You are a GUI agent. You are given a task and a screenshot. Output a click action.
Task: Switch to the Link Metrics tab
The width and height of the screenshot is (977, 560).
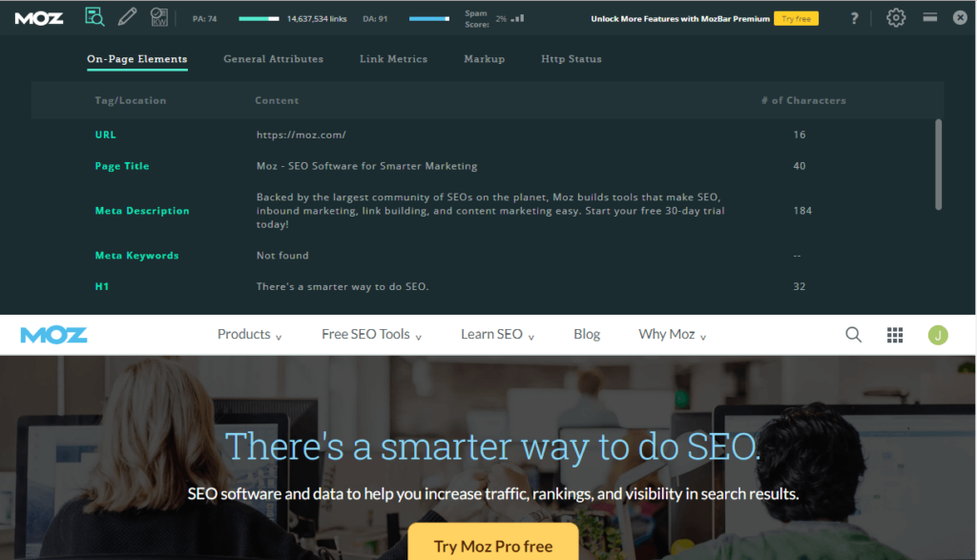coord(393,58)
